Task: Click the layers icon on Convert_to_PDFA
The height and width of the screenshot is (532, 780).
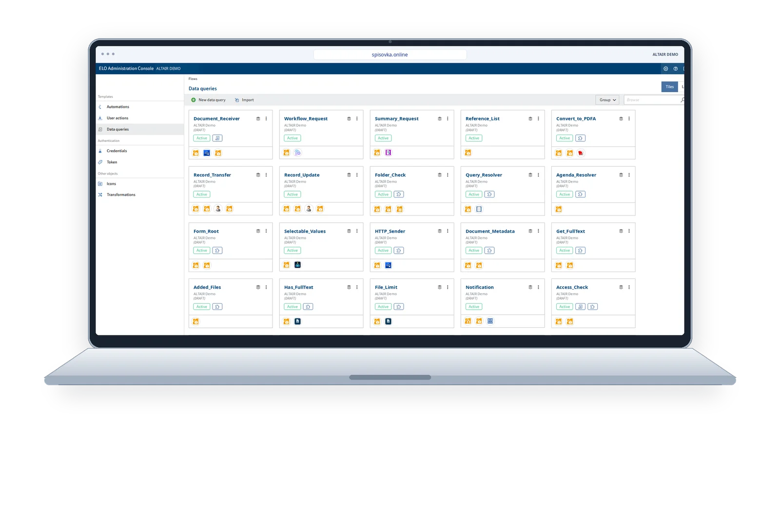Action: [621, 118]
